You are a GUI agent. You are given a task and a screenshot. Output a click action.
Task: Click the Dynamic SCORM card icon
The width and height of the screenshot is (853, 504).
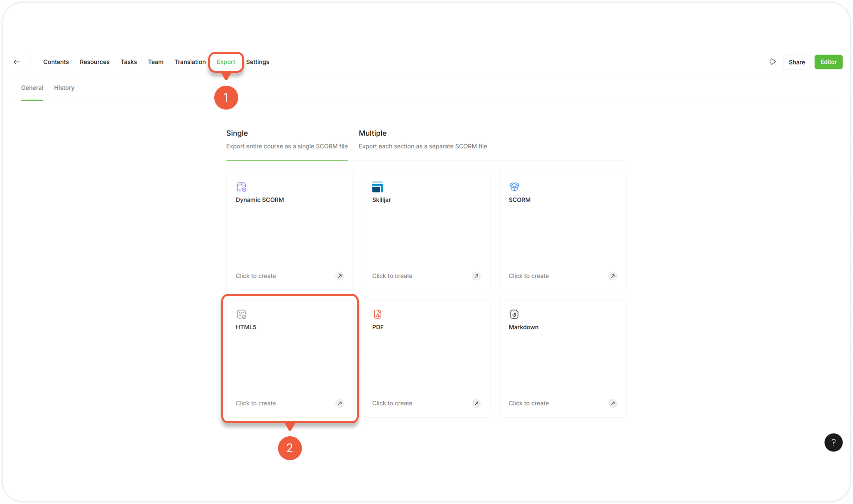pos(241,187)
